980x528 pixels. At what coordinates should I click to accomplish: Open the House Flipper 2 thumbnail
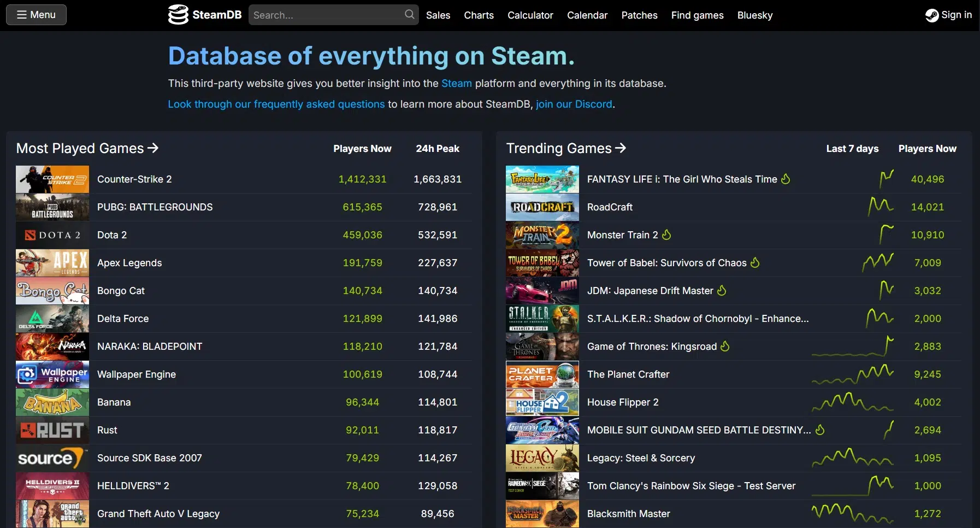[542, 402]
